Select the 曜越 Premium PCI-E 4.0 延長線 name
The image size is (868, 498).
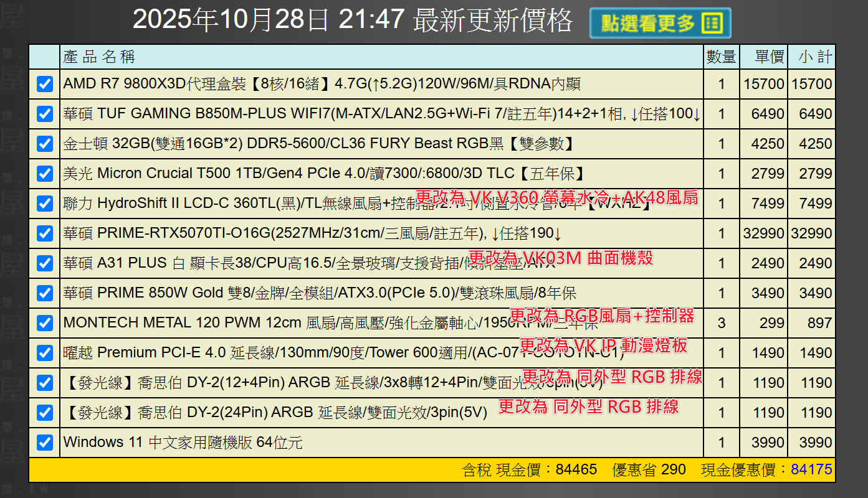tap(344, 353)
